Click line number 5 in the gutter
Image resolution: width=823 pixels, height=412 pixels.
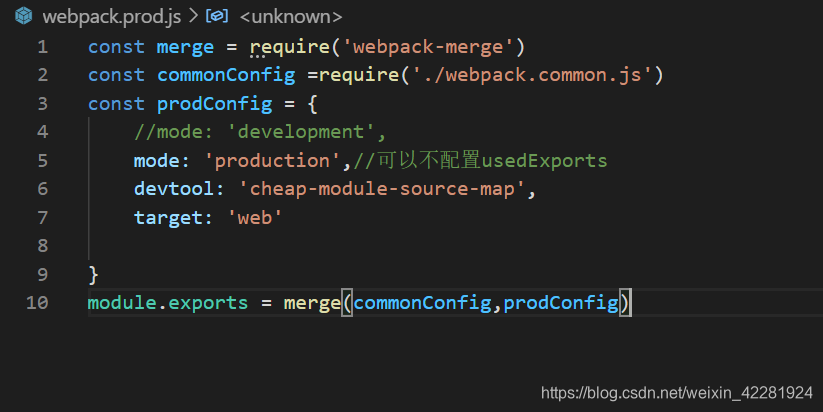[x=43, y=161]
